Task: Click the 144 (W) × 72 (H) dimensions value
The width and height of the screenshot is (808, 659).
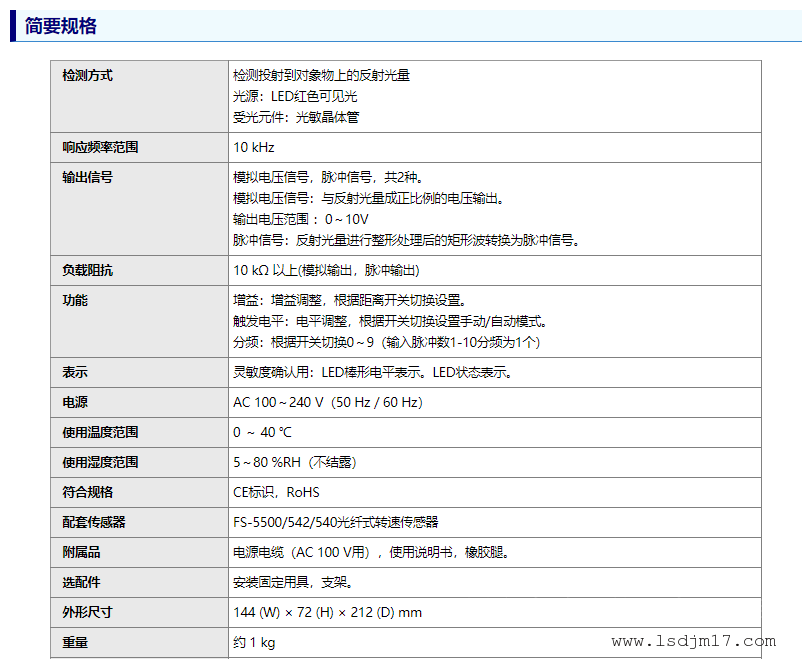Action: pyautogui.click(x=327, y=612)
